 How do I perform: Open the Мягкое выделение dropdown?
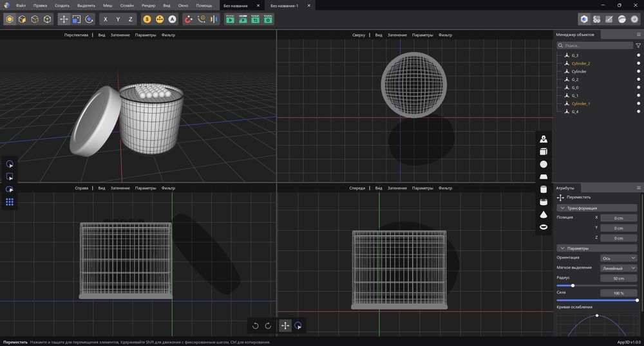(618, 268)
